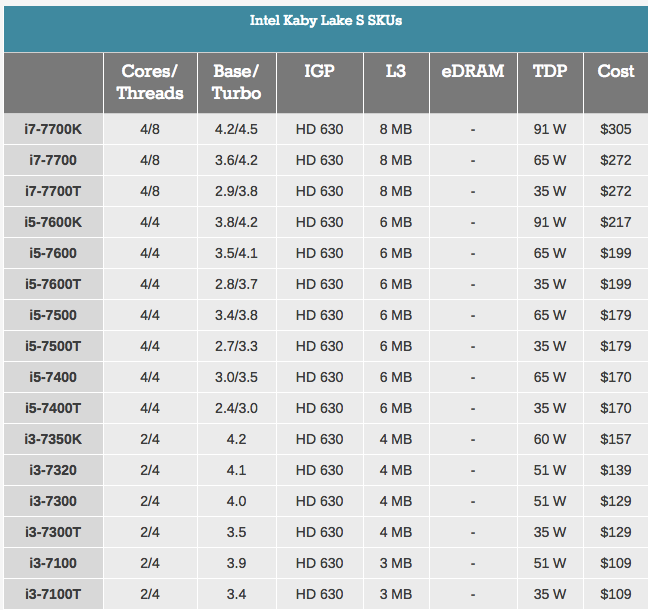This screenshot has width=648, height=610.
Task: Select the 3.4/3.8 base/turbo value
Action: 236,315
